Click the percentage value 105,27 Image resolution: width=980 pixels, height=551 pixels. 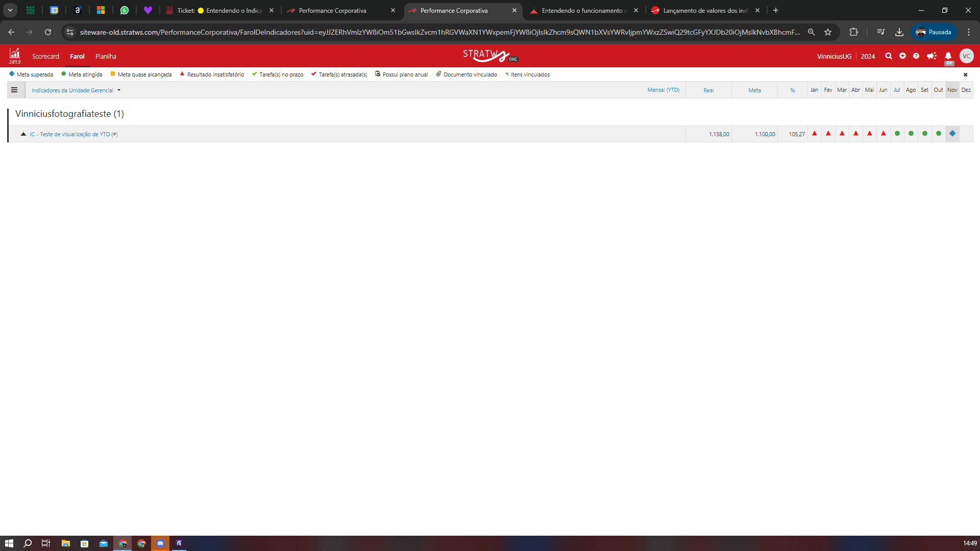pos(796,135)
